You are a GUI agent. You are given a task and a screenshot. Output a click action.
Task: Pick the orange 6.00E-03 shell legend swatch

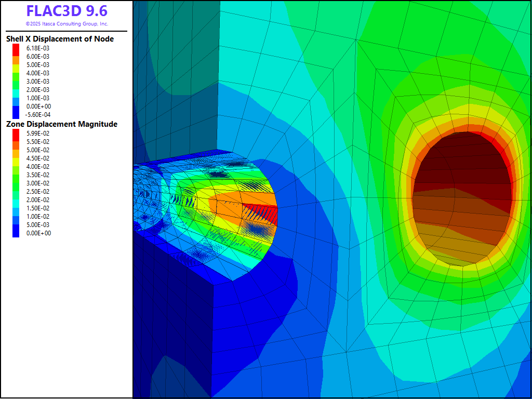click(x=16, y=56)
